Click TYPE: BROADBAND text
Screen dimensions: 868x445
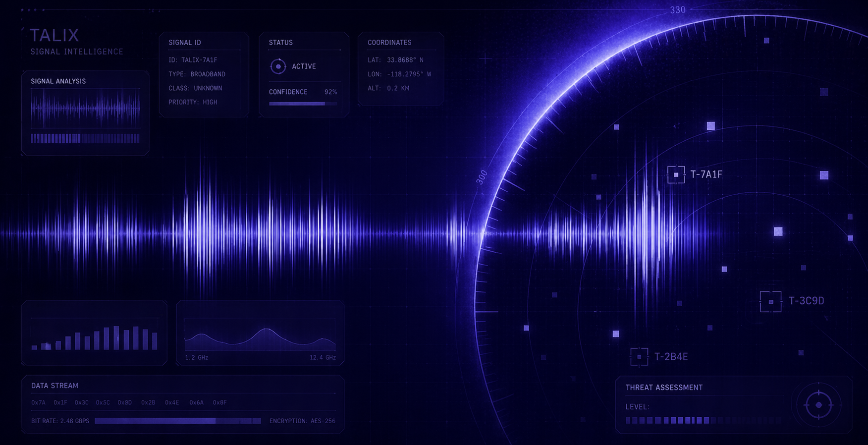197,74
